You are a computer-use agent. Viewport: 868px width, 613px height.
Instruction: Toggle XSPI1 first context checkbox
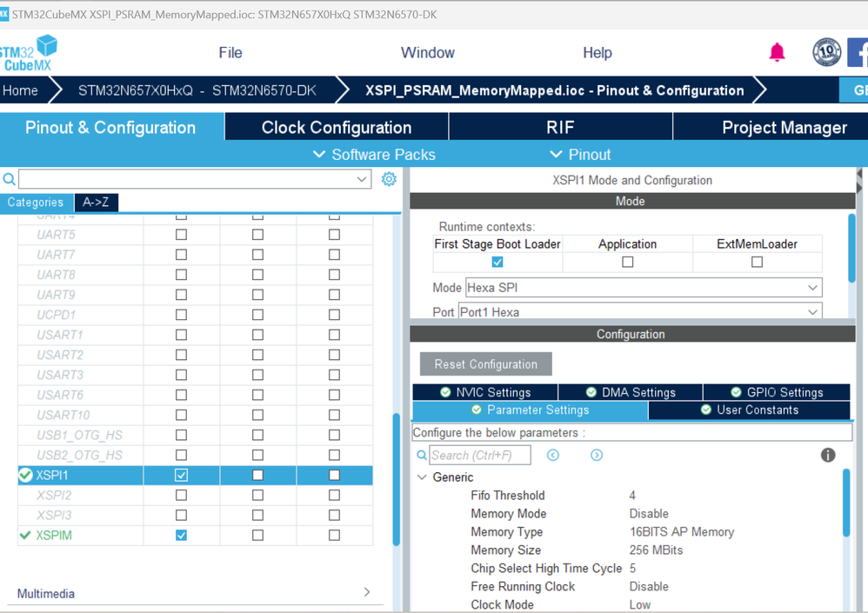coord(181,475)
